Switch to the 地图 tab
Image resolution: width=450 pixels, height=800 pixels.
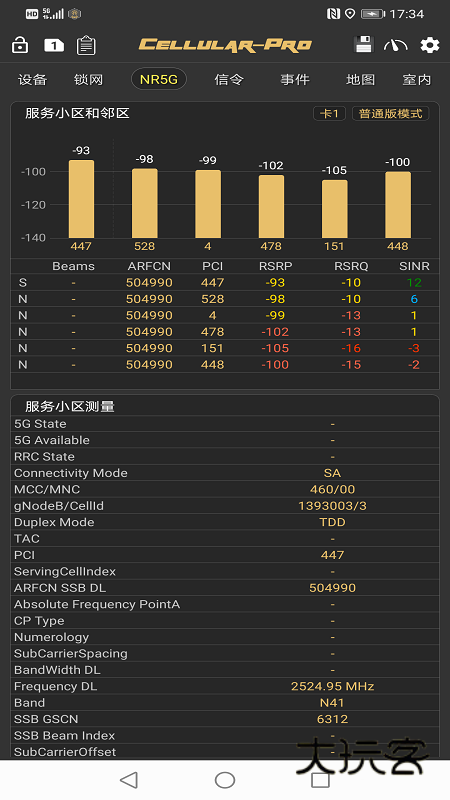pyautogui.click(x=360, y=80)
